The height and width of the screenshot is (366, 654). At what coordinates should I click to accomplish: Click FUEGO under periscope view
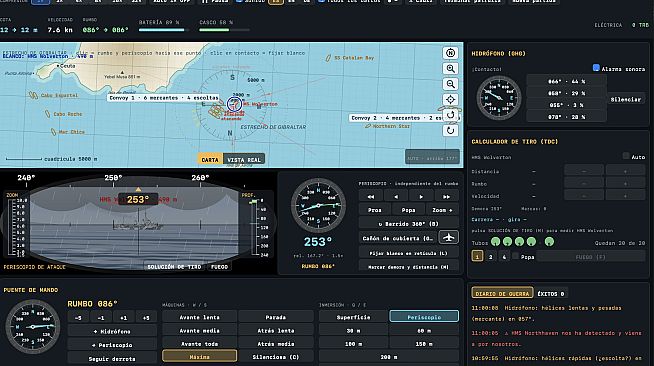pyautogui.click(x=219, y=266)
